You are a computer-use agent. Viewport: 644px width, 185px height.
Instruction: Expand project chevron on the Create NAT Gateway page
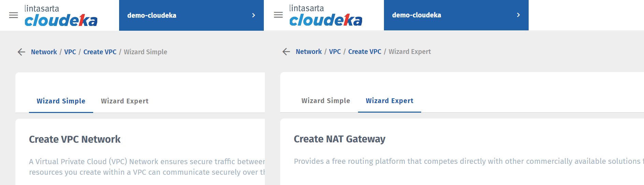point(518,15)
